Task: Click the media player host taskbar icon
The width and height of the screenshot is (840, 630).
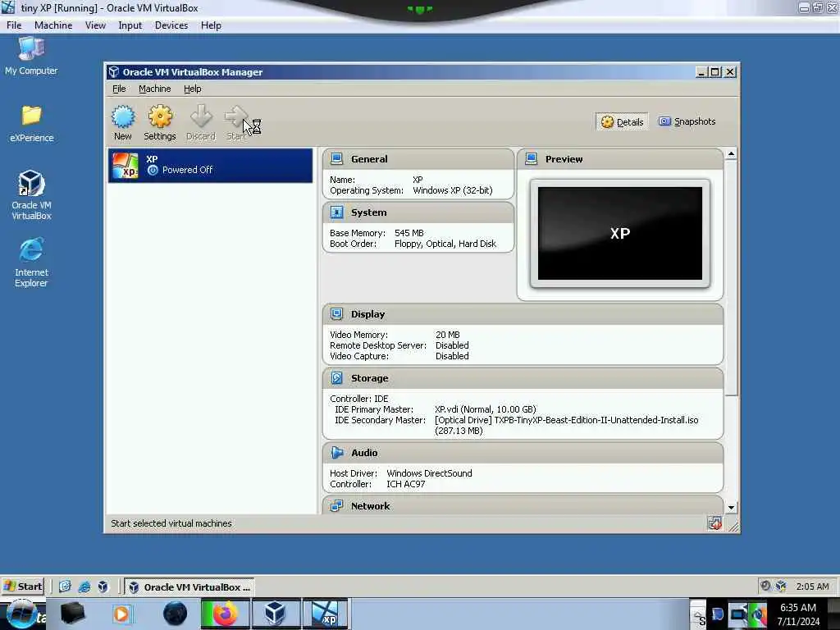Action: pos(121,614)
